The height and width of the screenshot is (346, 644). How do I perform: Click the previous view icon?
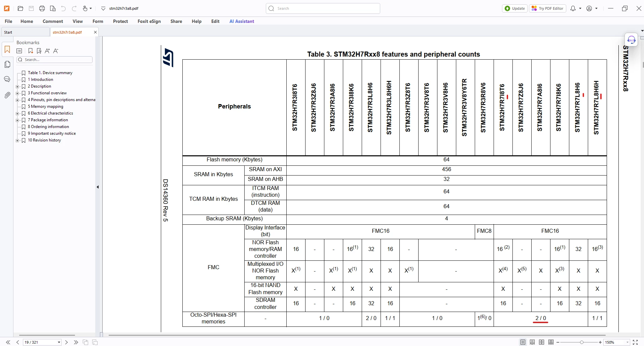coord(85,342)
